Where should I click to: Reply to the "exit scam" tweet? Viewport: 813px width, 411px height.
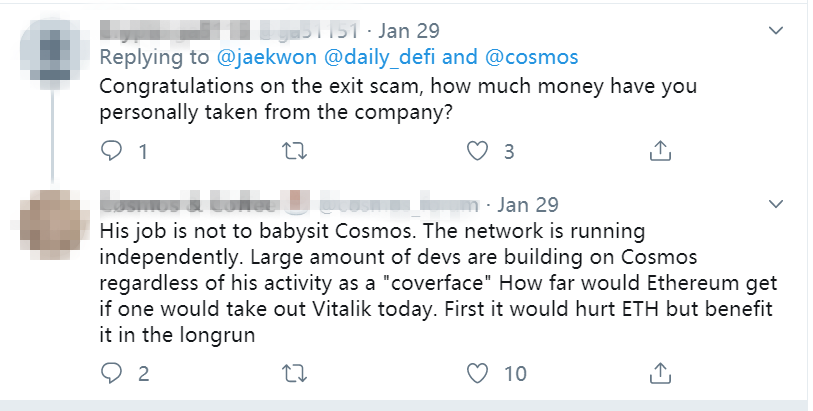coord(112,151)
